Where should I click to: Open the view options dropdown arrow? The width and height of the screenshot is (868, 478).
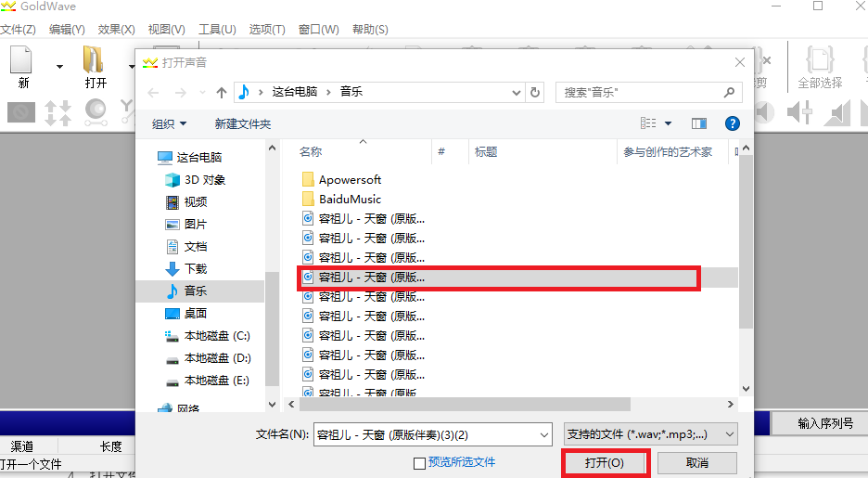tap(669, 123)
